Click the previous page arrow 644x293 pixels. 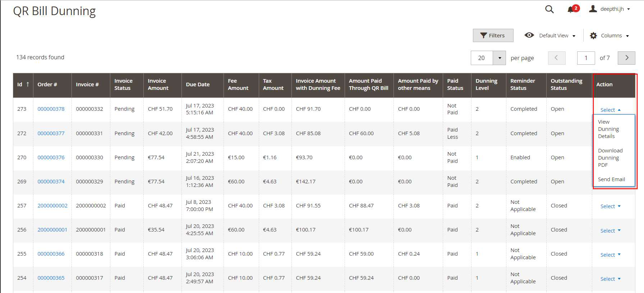556,58
